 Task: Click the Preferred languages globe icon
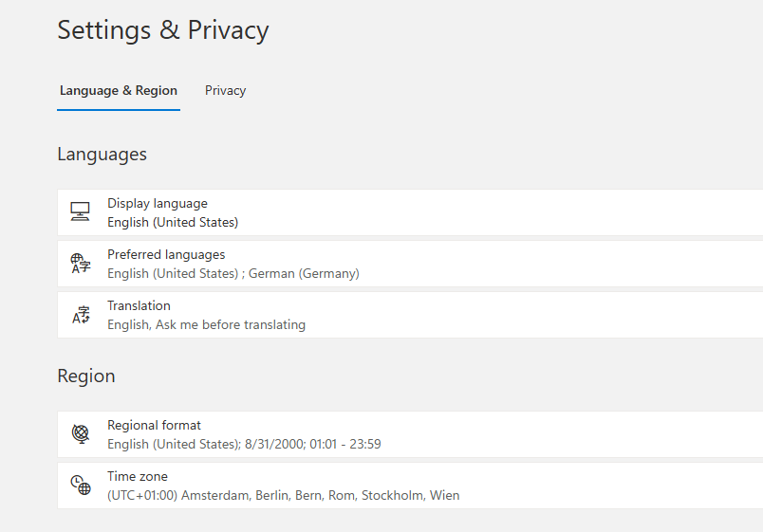click(81, 264)
